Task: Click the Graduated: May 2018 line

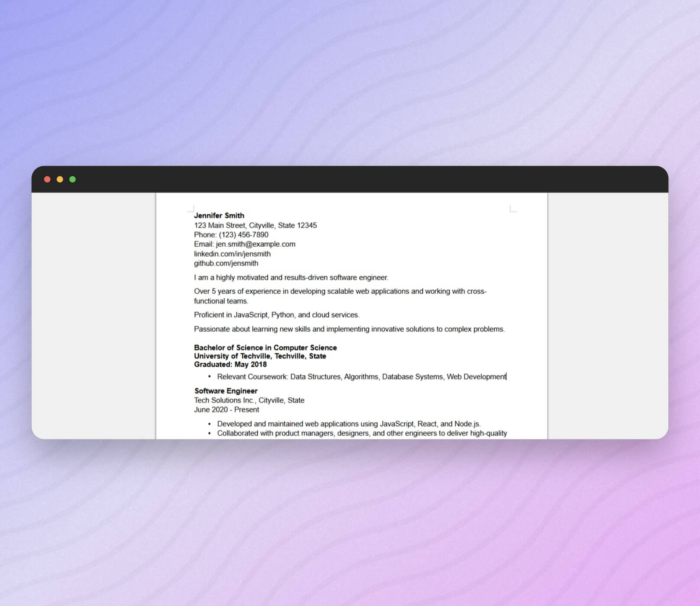Action: tap(230, 364)
